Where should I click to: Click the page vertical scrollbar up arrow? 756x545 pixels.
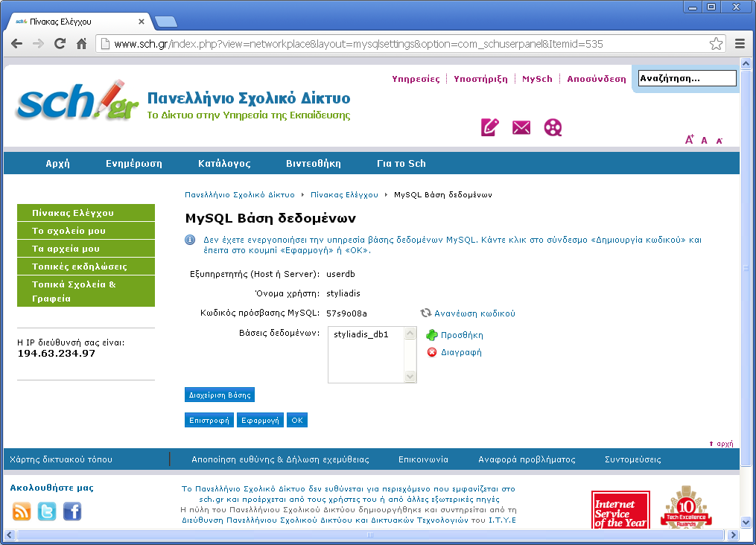pos(746,63)
